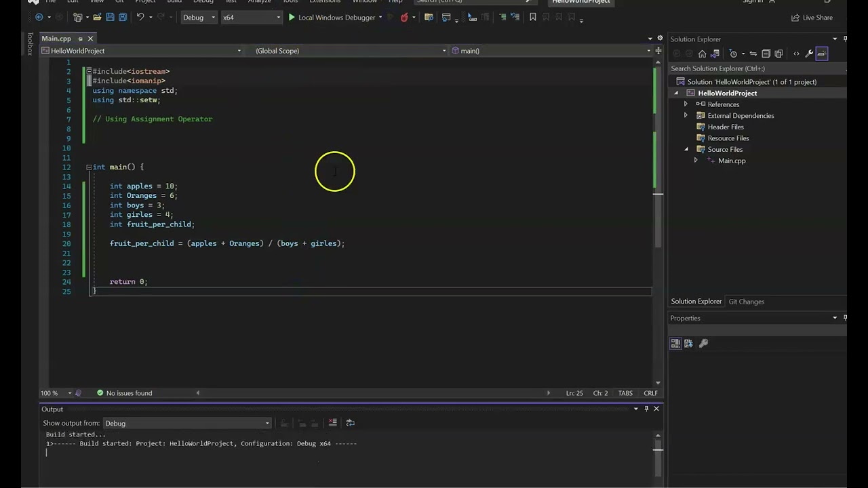The image size is (868, 488).
Task: Collapse the main function outlining box
Action: point(89,167)
